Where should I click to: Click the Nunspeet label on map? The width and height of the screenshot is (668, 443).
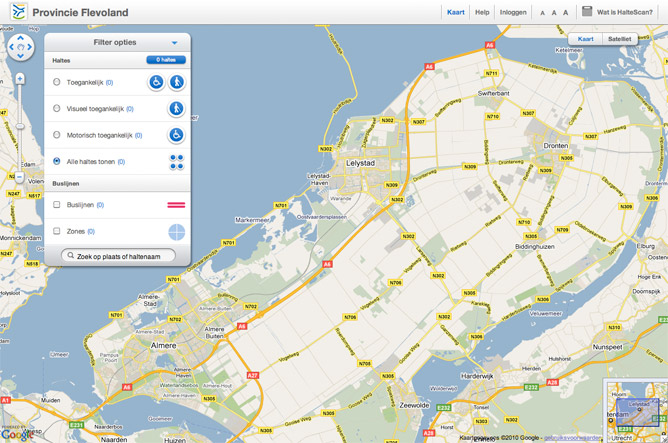click(x=608, y=347)
